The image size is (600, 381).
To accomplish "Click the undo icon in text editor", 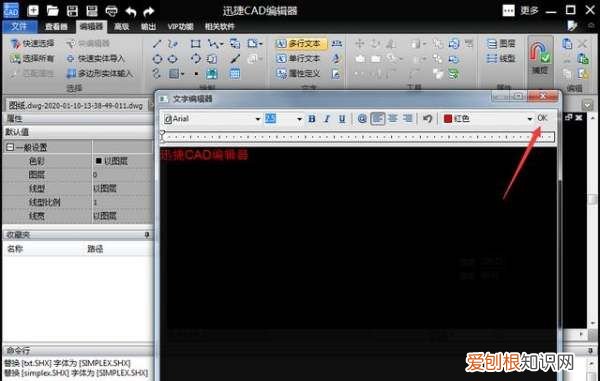I will tap(427, 119).
